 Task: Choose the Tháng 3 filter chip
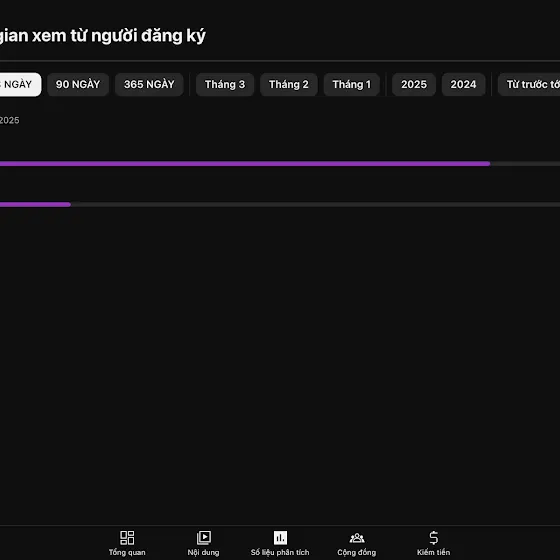225,85
